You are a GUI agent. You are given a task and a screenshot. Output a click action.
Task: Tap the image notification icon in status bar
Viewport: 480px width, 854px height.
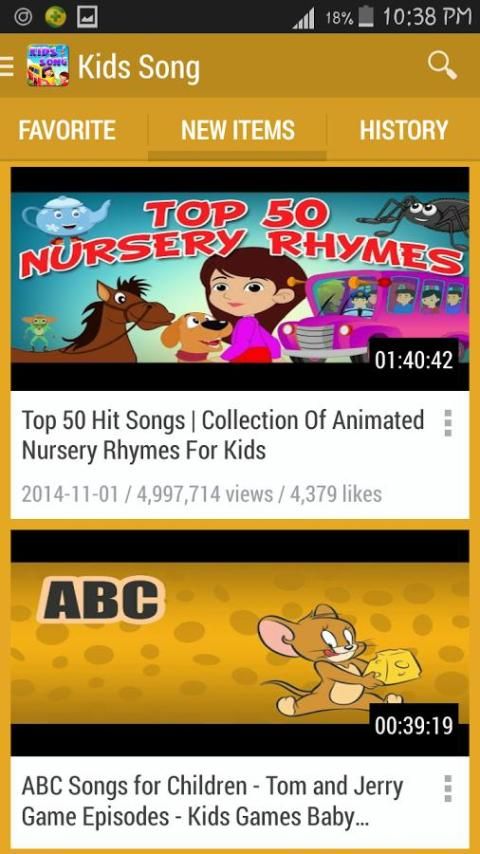click(x=88, y=17)
